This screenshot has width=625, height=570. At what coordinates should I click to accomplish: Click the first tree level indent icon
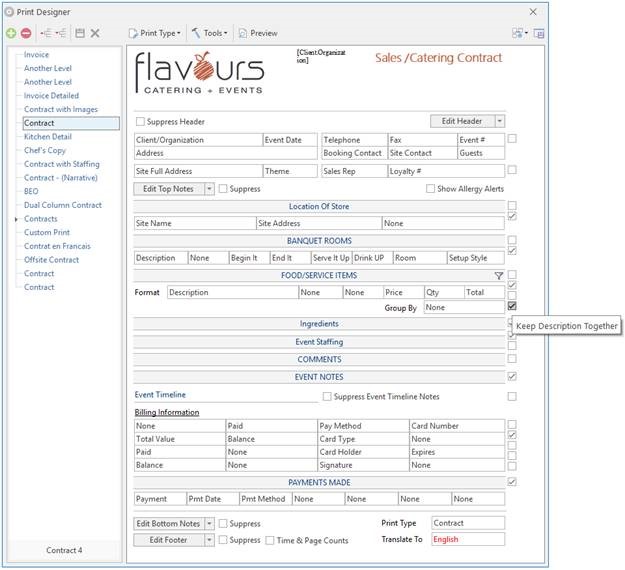pos(46,33)
